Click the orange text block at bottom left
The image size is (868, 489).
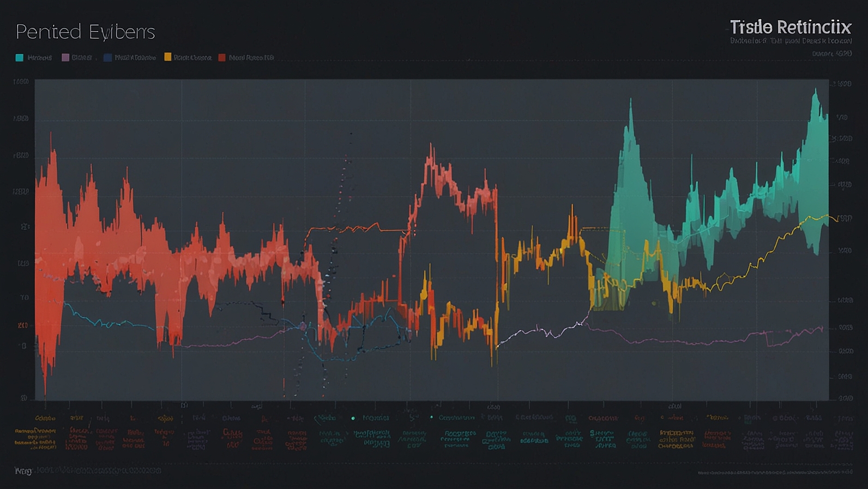pos(35,438)
